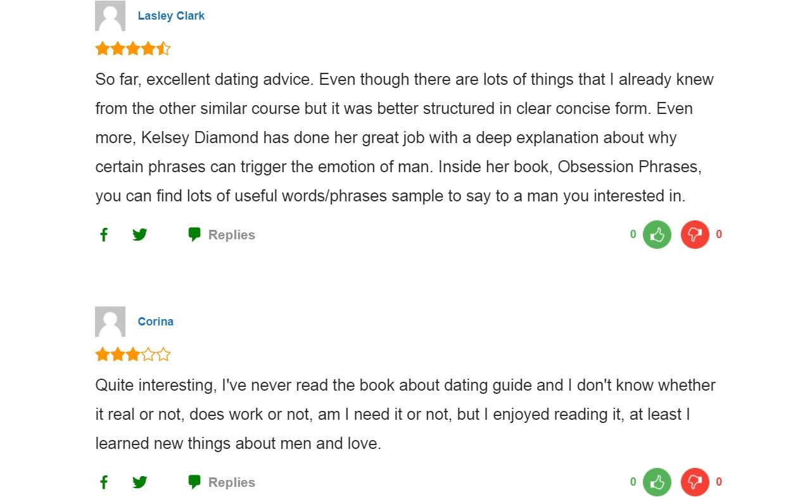The width and height of the screenshot is (812, 504).
Task: Click Corina's three-star rating
Action: [x=133, y=355]
